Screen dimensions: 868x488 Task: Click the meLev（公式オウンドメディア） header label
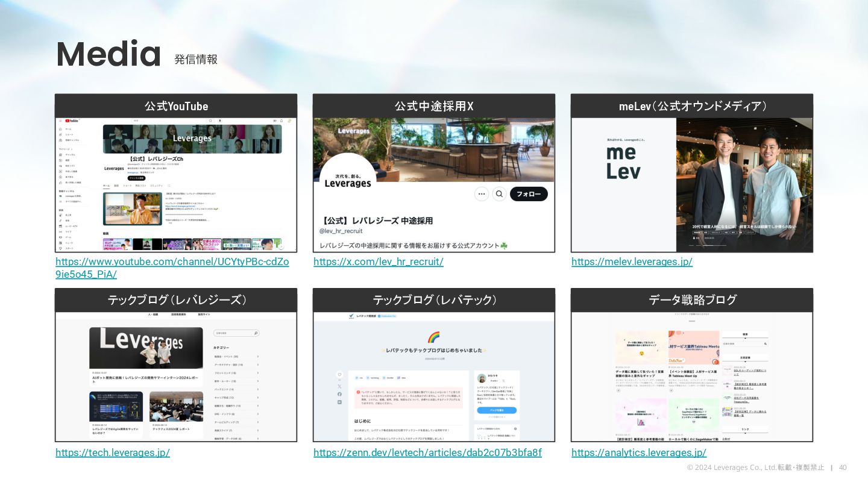tap(692, 106)
